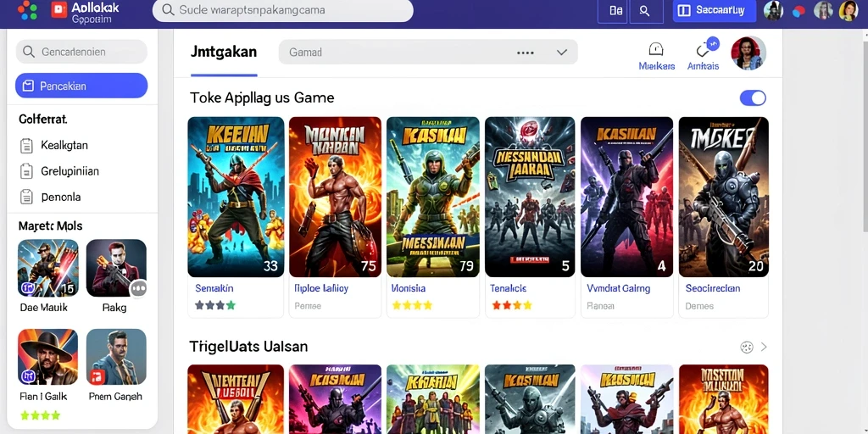The height and width of the screenshot is (434, 868).
Task: Open Grelupinian in the sidebar
Action: 70,171
